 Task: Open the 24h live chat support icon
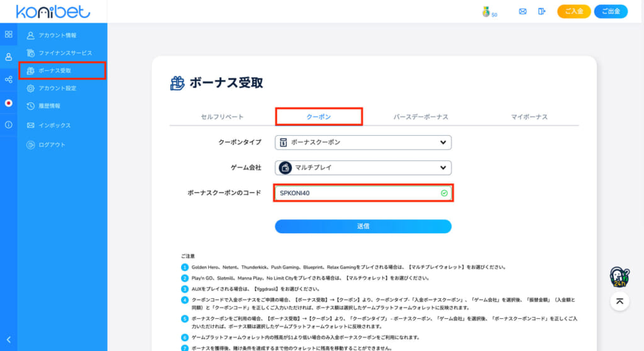[619, 277]
